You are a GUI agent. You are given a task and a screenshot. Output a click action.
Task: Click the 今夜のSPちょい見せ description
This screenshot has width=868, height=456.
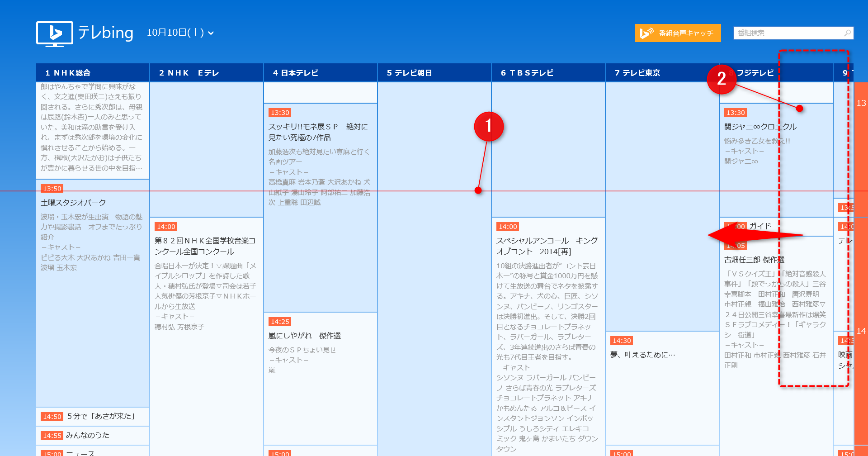coord(302,350)
